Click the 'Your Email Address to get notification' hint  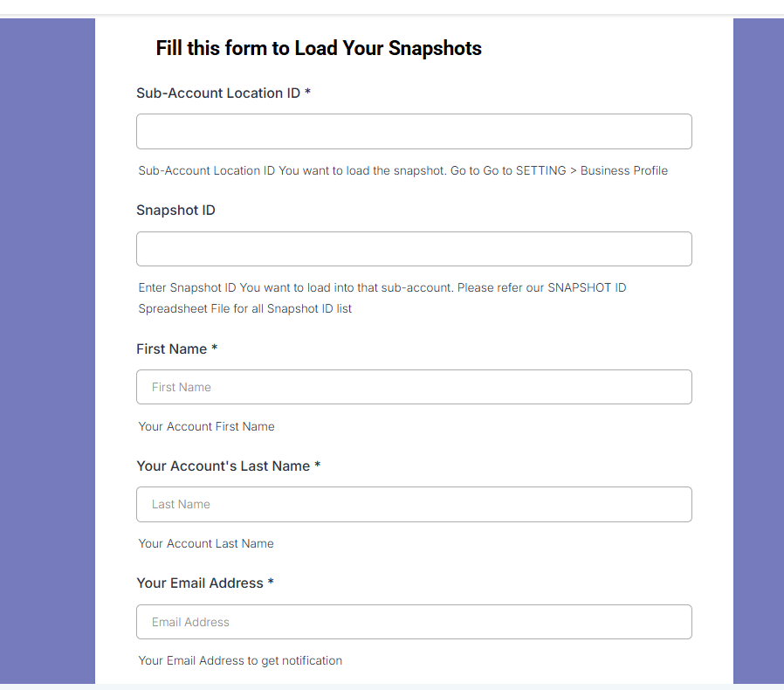click(240, 660)
